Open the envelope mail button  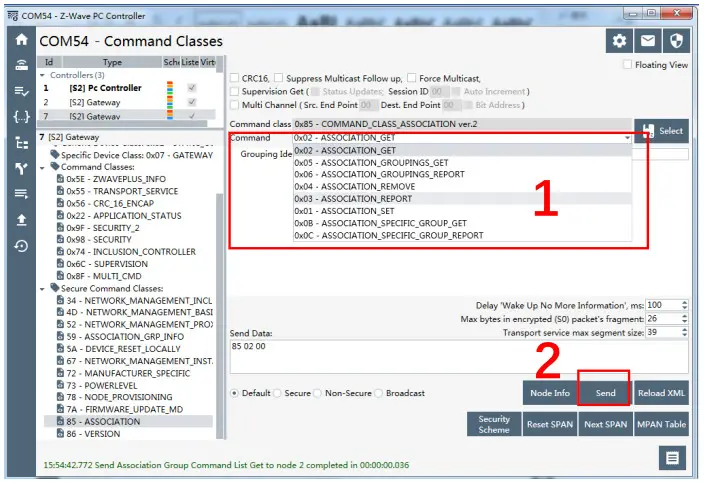tap(647, 41)
